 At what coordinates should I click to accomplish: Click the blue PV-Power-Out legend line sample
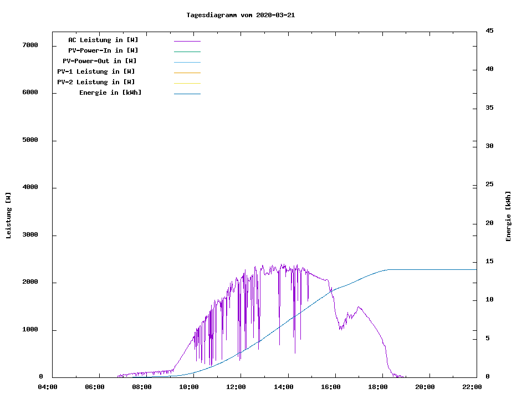click(x=187, y=62)
